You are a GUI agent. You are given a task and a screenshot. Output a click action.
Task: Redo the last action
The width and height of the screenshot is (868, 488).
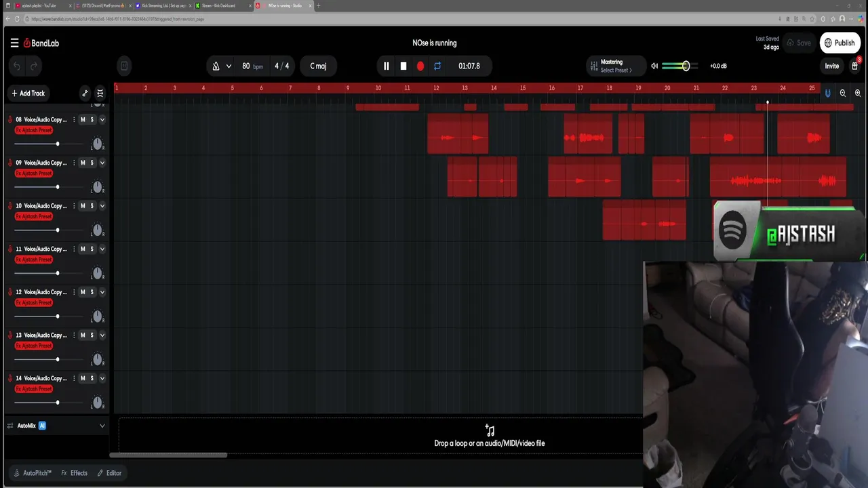coord(33,66)
